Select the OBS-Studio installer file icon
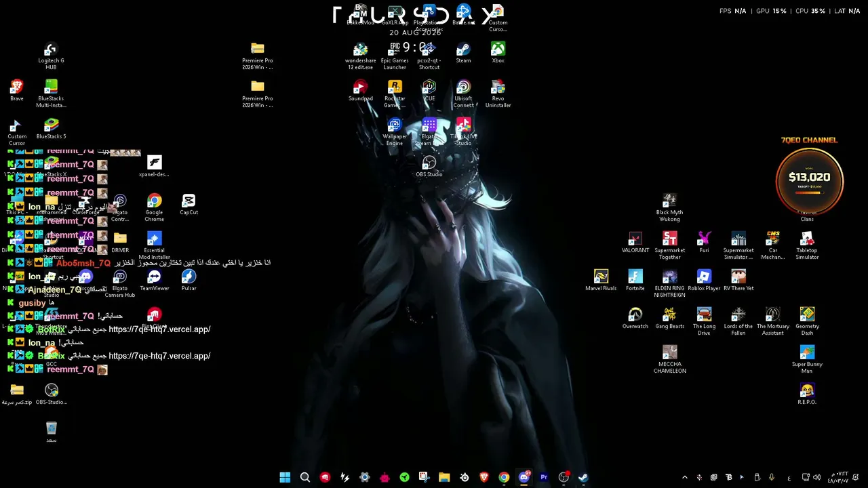The height and width of the screenshot is (488, 868). click(x=52, y=394)
